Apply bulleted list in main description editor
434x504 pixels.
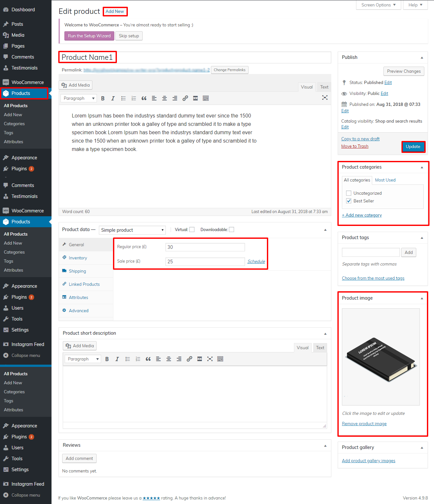tap(123, 98)
